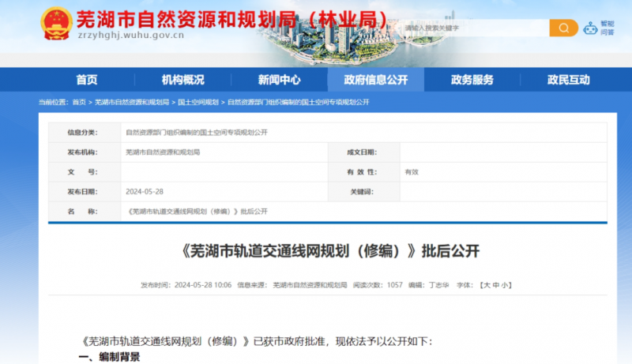Click the national emblem logo
The height and width of the screenshot is (364, 632).
click(x=56, y=24)
